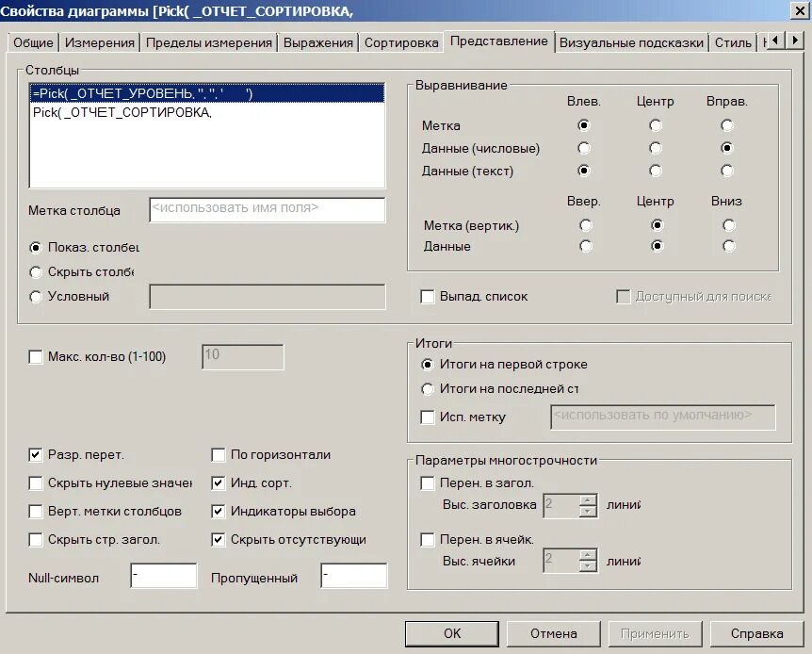Screen dimensions: 812x654
Task: Select the Скрыть столбец radio button
Action: (x=36, y=271)
